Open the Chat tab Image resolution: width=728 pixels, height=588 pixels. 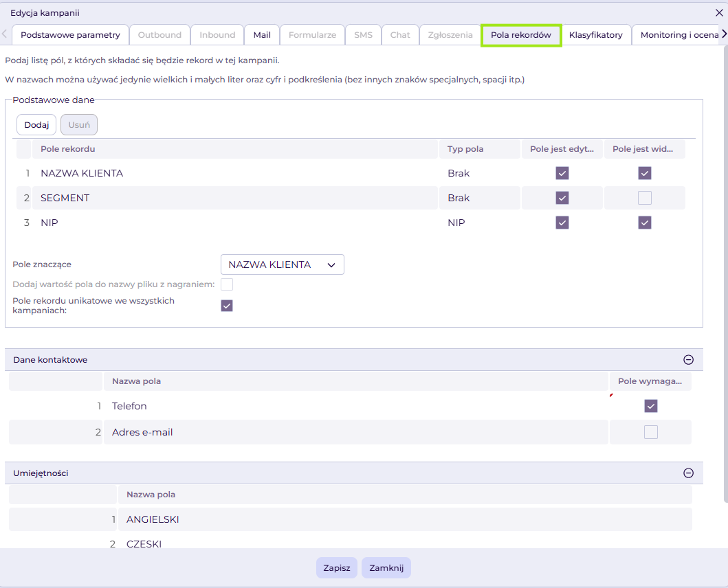tap(400, 35)
